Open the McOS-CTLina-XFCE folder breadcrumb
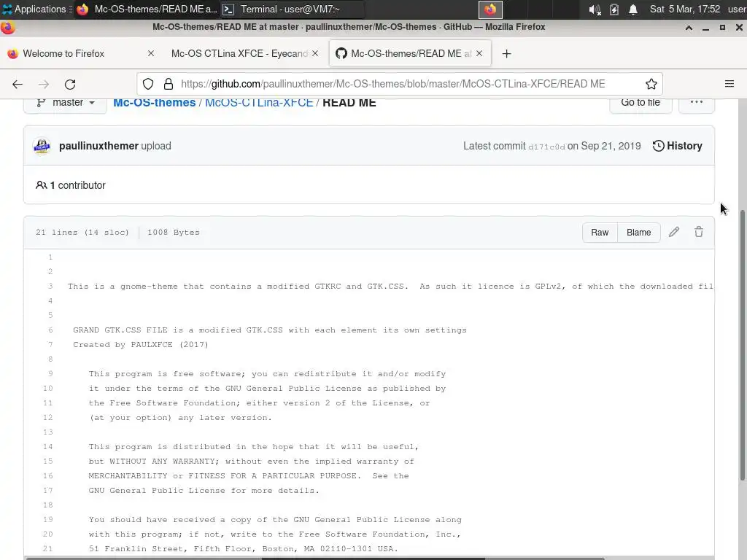The width and height of the screenshot is (747, 560). coord(259,102)
